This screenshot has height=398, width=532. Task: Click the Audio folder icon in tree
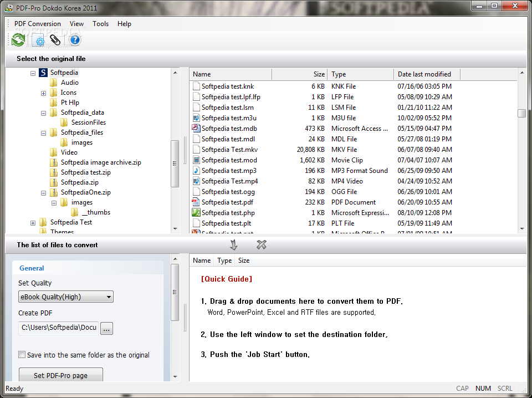(54, 83)
